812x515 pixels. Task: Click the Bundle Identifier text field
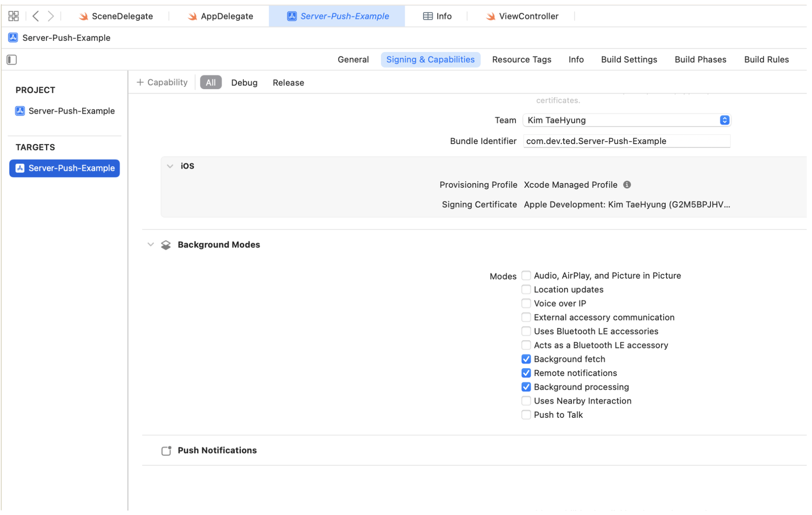tap(626, 141)
